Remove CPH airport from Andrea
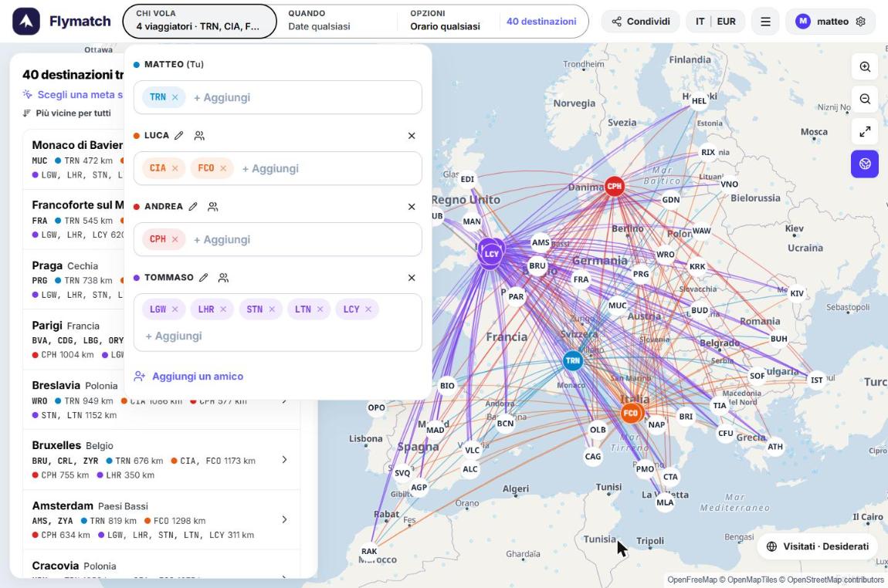The width and height of the screenshot is (888, 588). coord(175,239)
